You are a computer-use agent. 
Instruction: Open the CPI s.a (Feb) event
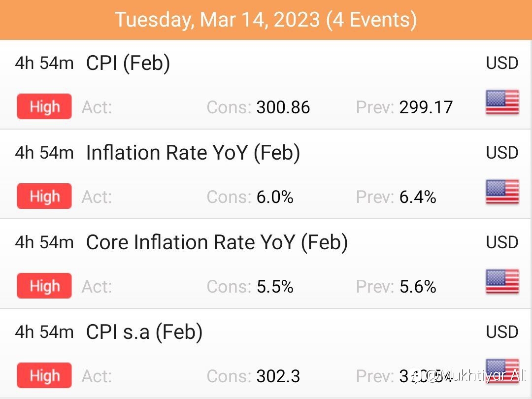coord(144,332)
